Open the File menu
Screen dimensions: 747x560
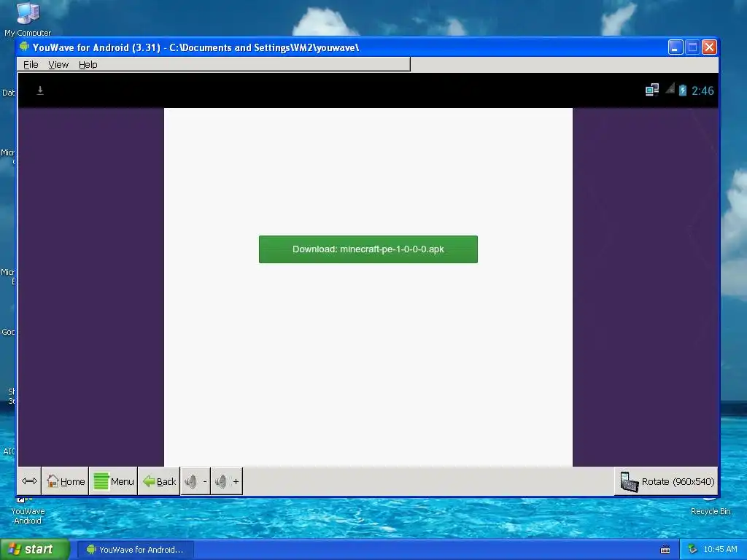point(31,65)
